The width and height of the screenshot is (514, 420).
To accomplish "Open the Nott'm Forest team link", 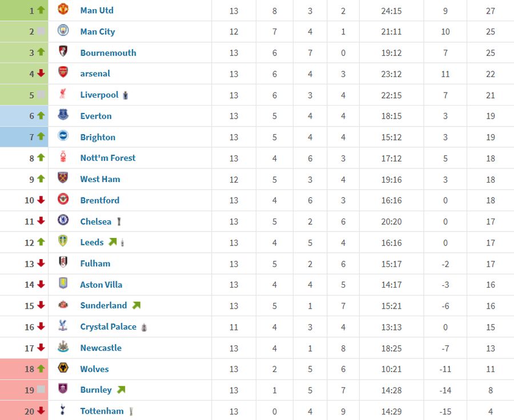I will point(108,158).
